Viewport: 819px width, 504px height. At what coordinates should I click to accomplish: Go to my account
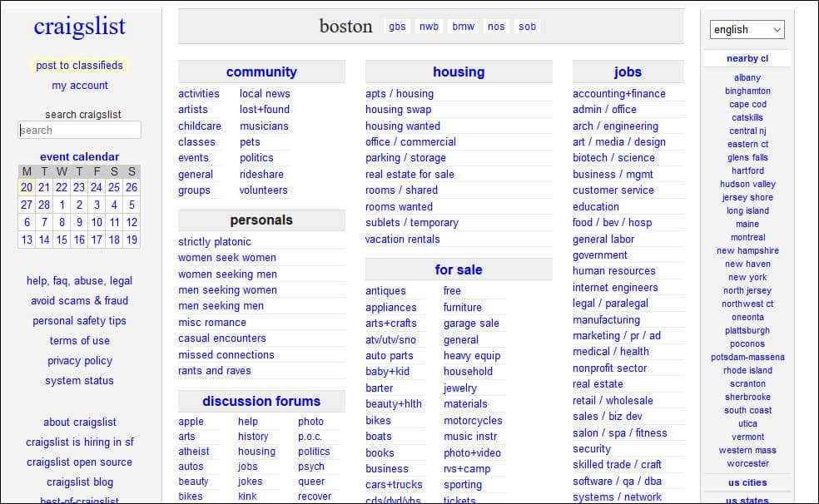coord(80,85)
